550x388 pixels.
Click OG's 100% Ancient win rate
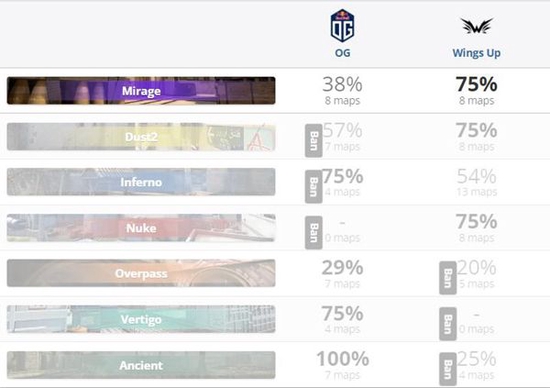click(343, 359)
